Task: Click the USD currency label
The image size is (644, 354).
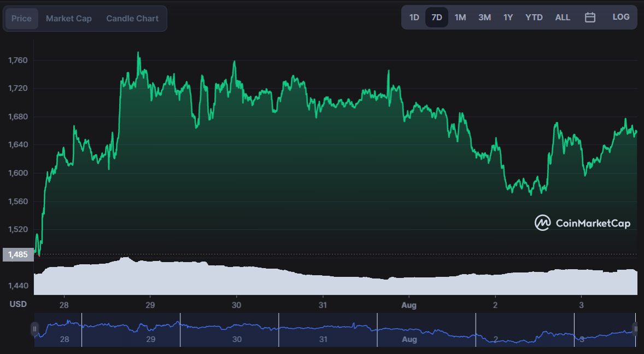Action: [18, 304]
